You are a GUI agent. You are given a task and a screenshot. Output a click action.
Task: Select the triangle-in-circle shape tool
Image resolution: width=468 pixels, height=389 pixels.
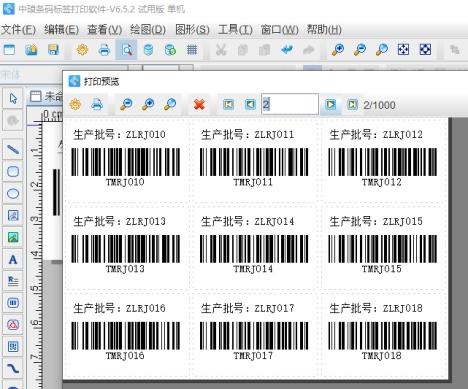13,325
